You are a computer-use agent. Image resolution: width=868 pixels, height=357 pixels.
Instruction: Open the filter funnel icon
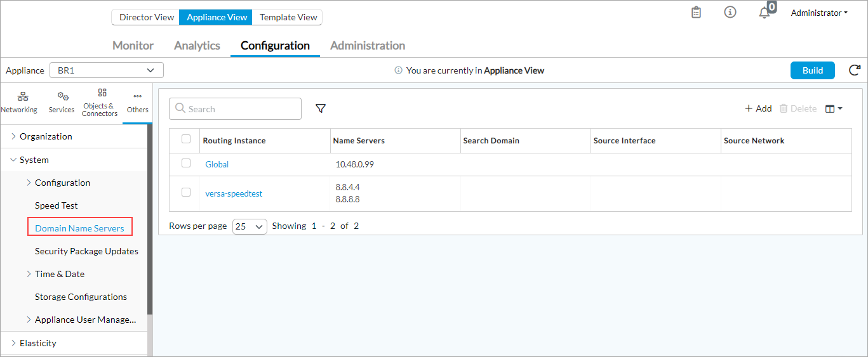point(321,108)
